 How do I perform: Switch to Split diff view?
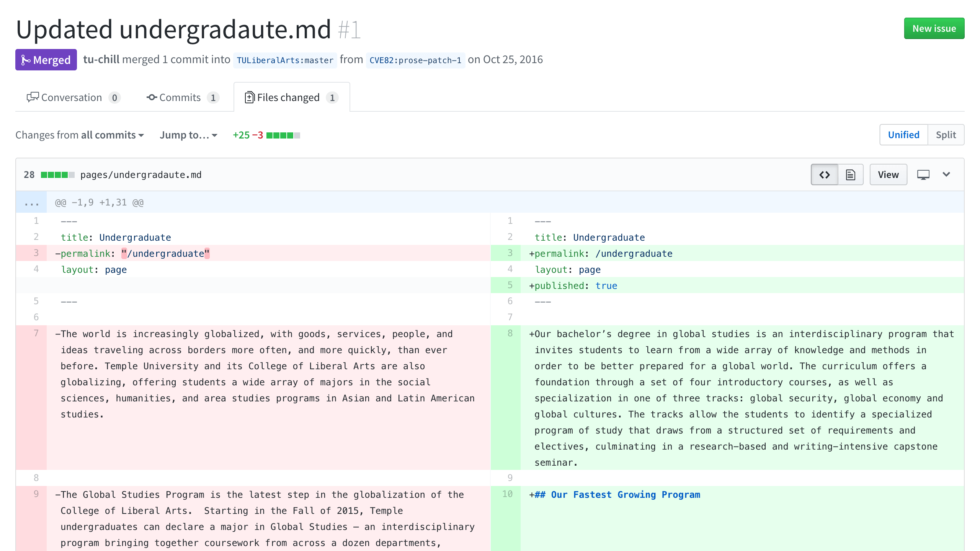(x=946, y=135)
